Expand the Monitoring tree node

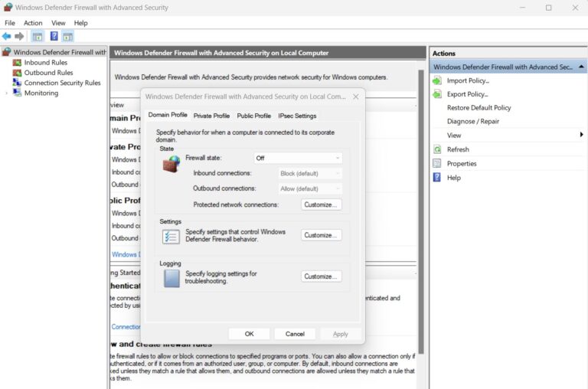coord(6,93)
